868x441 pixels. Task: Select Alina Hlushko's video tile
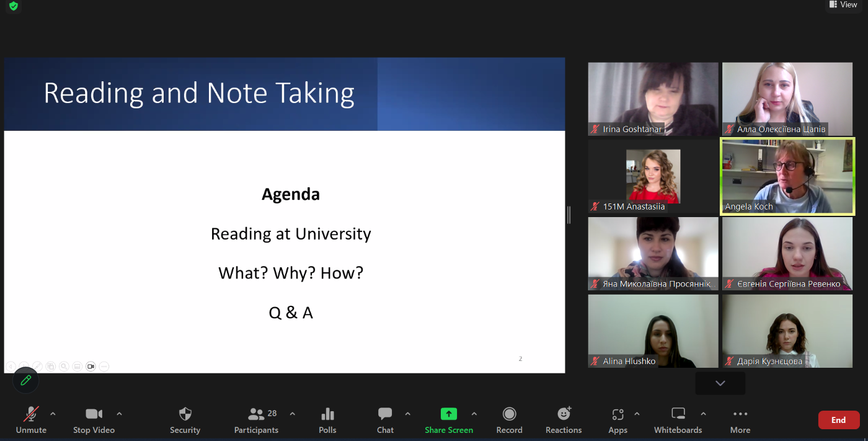click(x=653, y=331)
